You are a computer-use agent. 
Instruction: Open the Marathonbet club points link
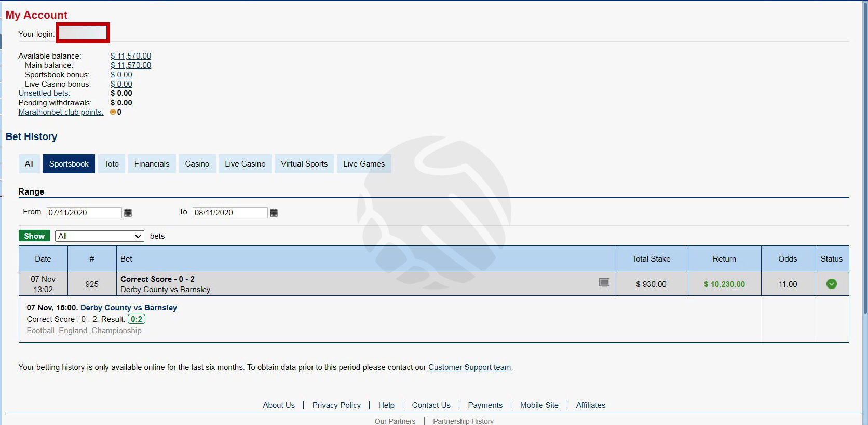[61, 112]
